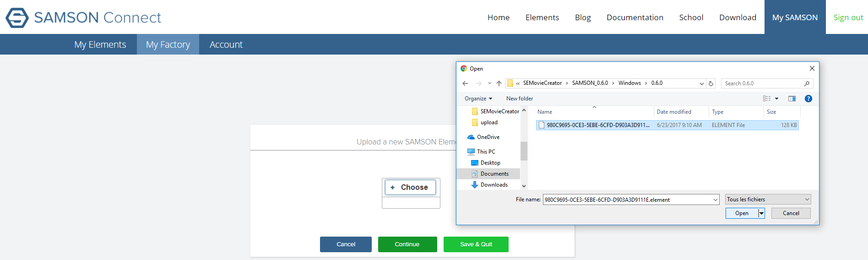Screen dimensions: 868x260
Task: Change the file view layout icon
Action: 767,99
